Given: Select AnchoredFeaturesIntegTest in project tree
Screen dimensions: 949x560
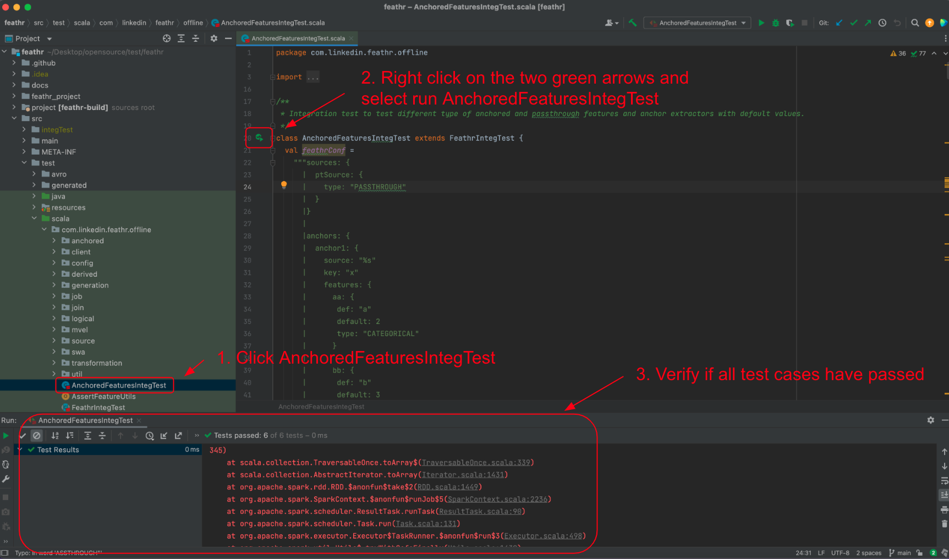Looking at the screenshot, I should [x=118, y=385].
